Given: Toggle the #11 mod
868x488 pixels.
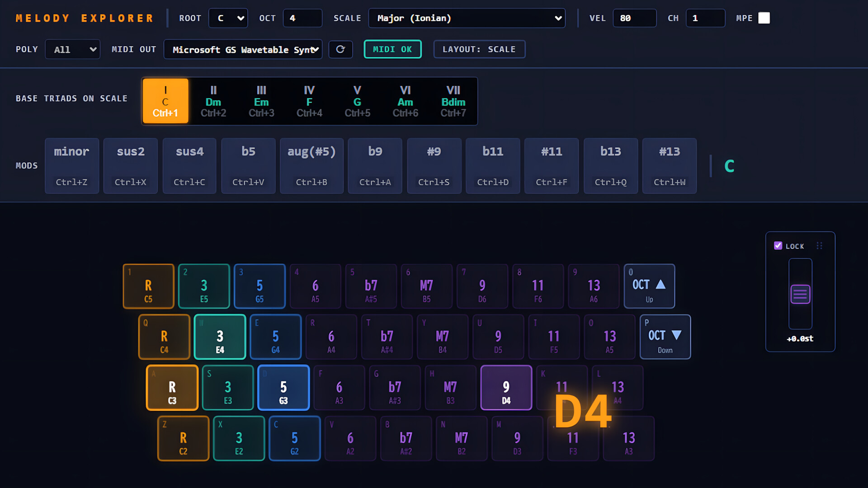Looking at the screenshot, I should click(x=552, y=166).
